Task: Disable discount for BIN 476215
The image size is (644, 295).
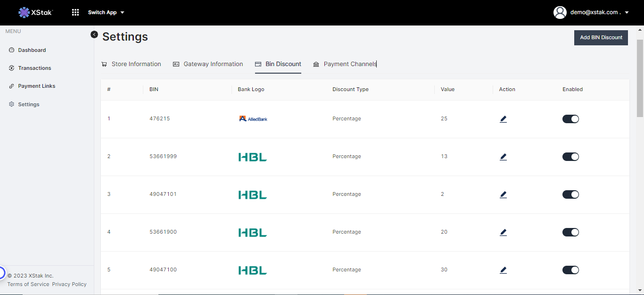Action: coord(570,119)
